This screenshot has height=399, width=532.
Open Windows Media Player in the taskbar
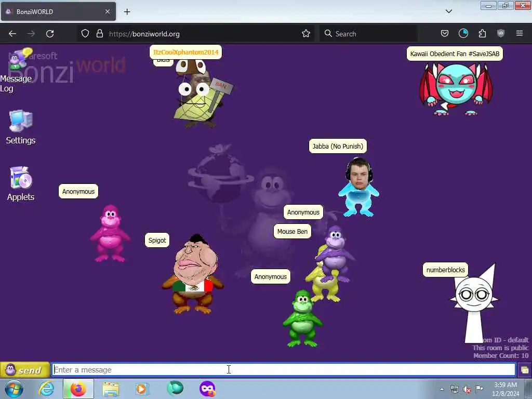[141, 389]
